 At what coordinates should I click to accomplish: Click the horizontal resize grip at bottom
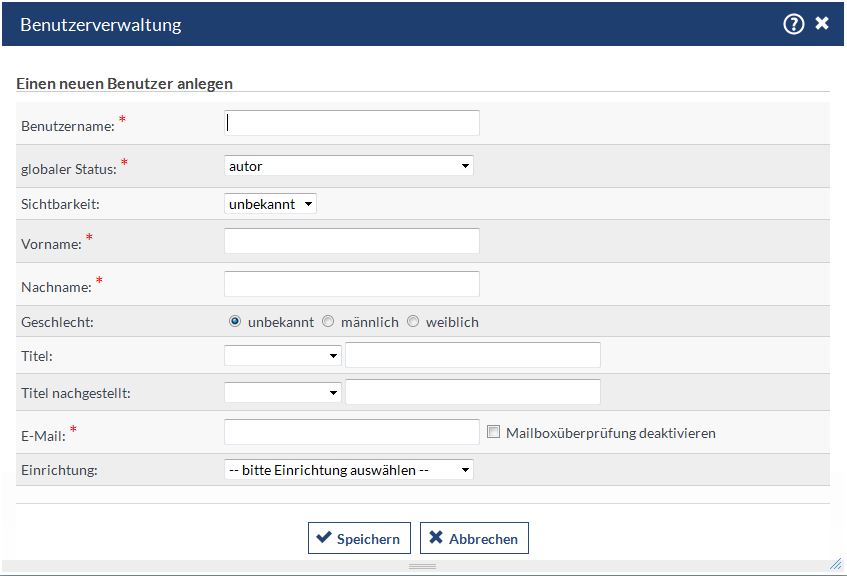click(422, 567)
